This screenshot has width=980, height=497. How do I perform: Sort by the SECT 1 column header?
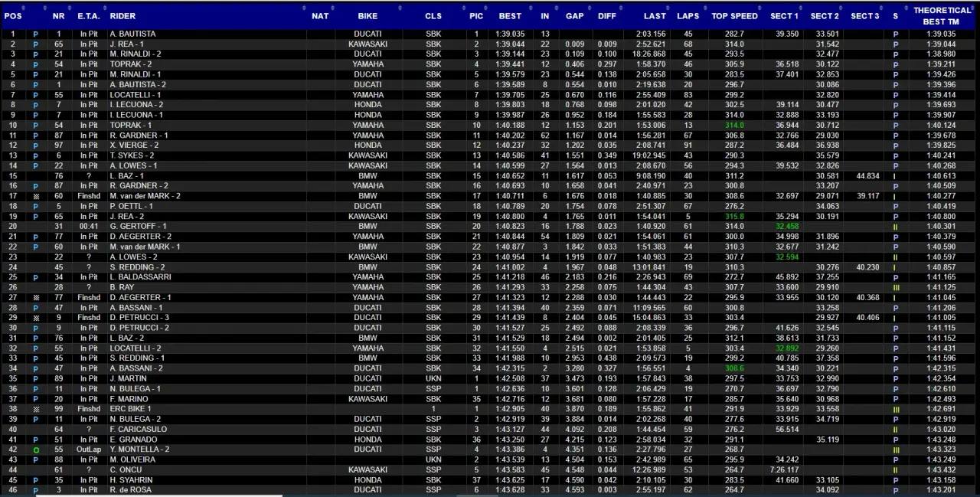(x=784, y=16)
